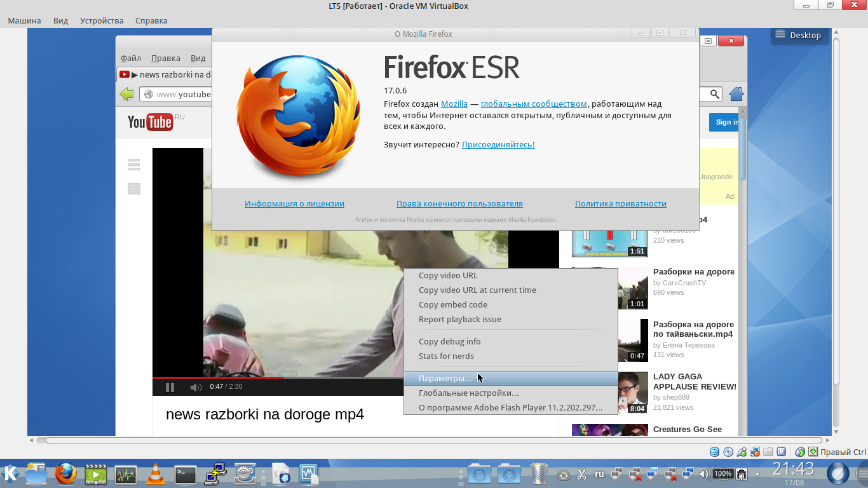
Task: Open Информация о лицензии link
Action: pos(294,203)
